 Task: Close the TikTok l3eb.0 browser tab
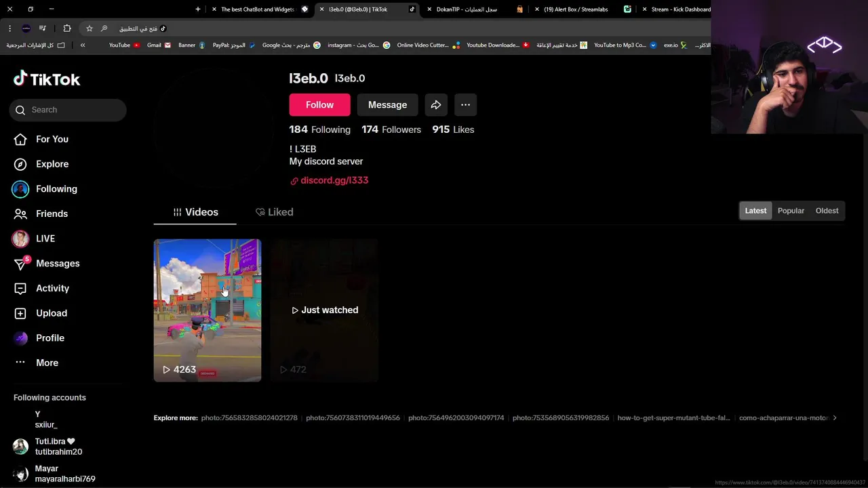click(x=322, y=9)
